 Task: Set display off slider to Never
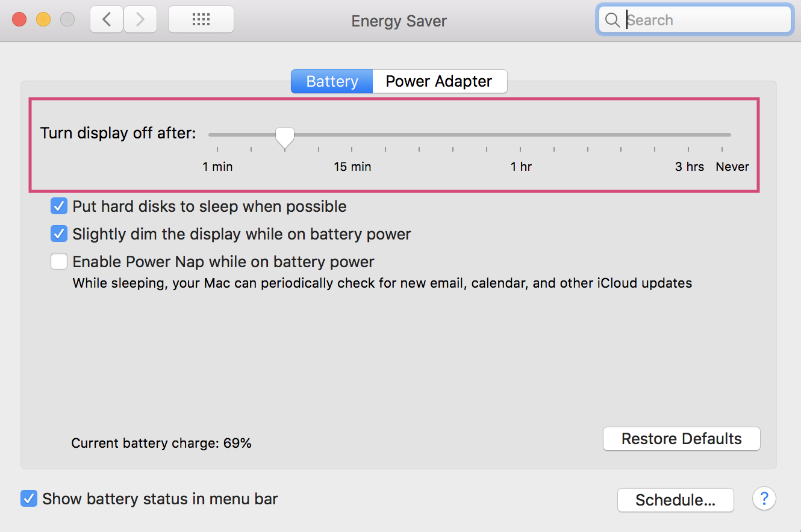(722, 135)
